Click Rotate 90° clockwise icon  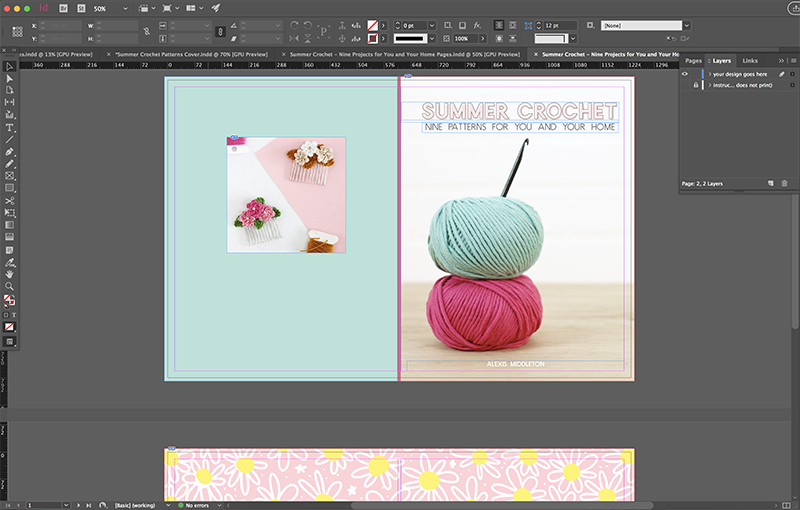click(294, 25)
